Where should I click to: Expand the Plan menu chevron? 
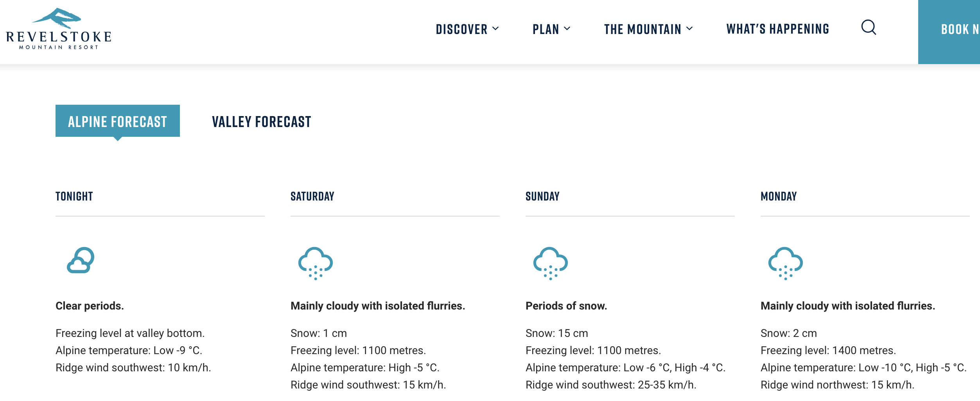coord(567,29)
